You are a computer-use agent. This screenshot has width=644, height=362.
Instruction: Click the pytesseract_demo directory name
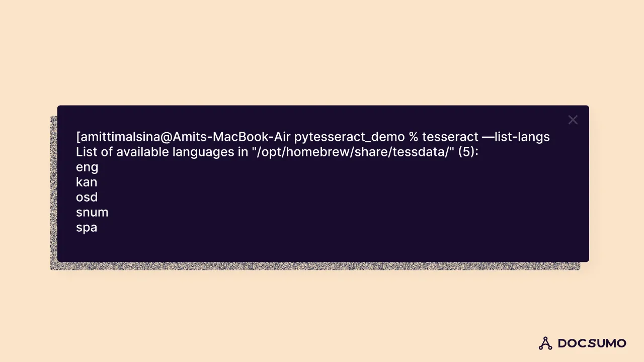[x=349, y=137]
